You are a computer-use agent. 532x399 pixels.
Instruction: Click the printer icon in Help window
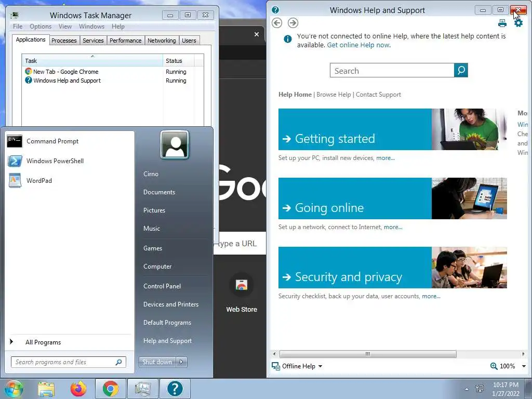point(502,23)
